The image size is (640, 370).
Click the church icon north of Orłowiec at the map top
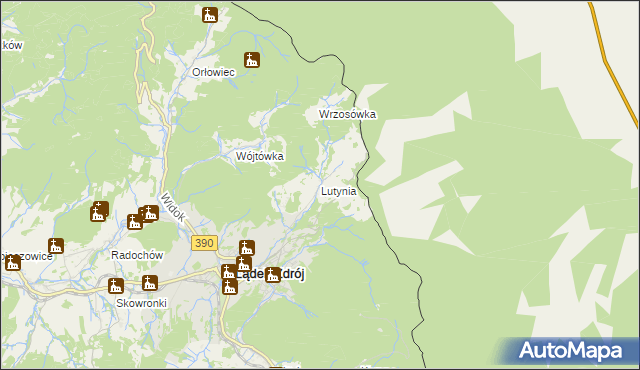(x=210, y=15)
